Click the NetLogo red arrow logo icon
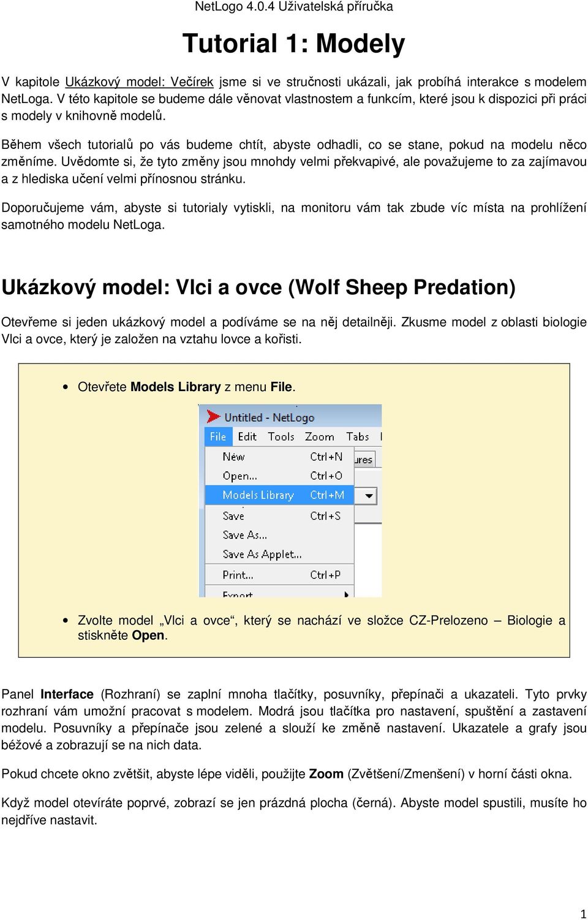 click(213, 417)
